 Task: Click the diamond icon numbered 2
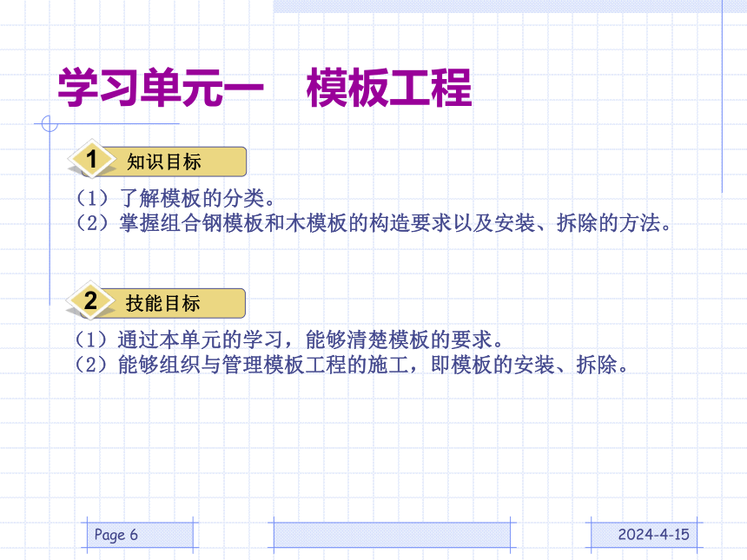tap(90, 300)
